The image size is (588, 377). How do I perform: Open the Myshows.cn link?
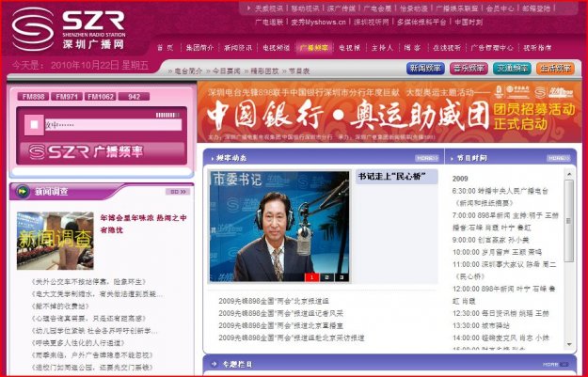[318, 22]
